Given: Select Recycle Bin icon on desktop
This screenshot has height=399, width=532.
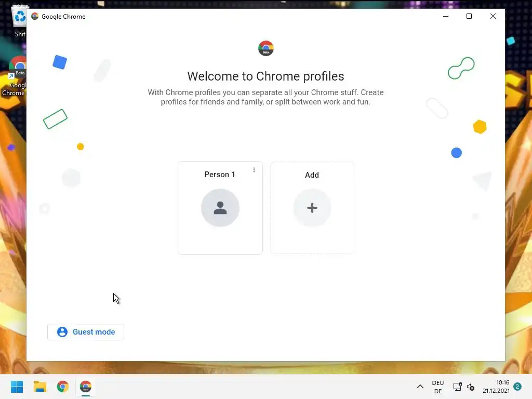Looking at the screenshot, I should [x=19, y=21].
